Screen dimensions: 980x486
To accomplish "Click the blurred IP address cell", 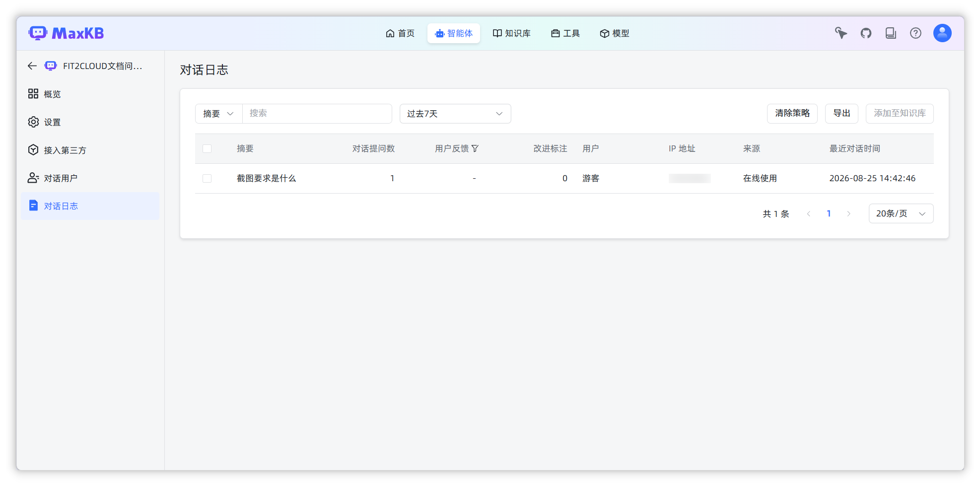I will pyautogui.click(x=690, y=178).
